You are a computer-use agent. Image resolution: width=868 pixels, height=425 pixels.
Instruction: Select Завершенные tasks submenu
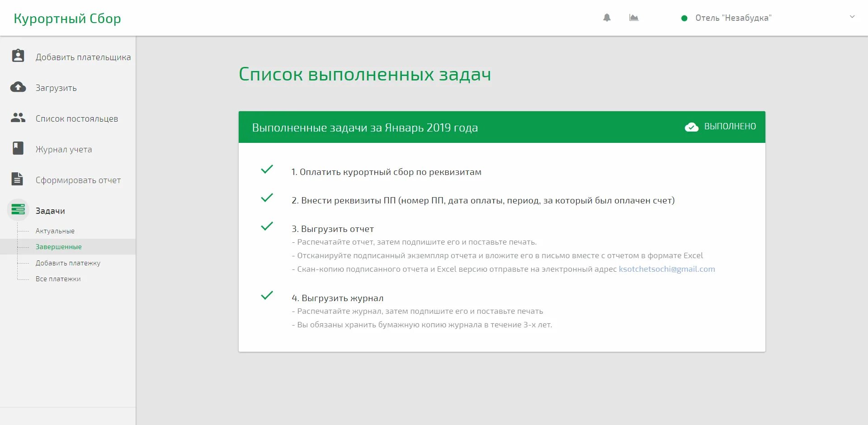coord(59,247)
